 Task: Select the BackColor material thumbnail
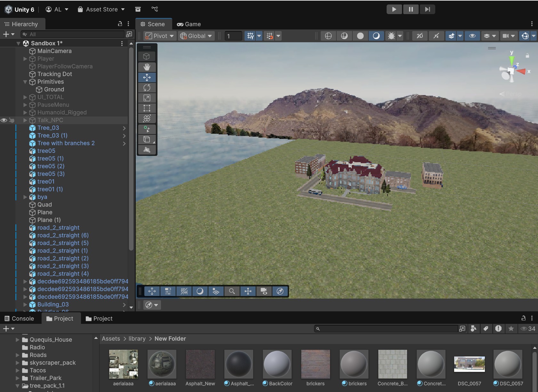(x=277, y=364)
